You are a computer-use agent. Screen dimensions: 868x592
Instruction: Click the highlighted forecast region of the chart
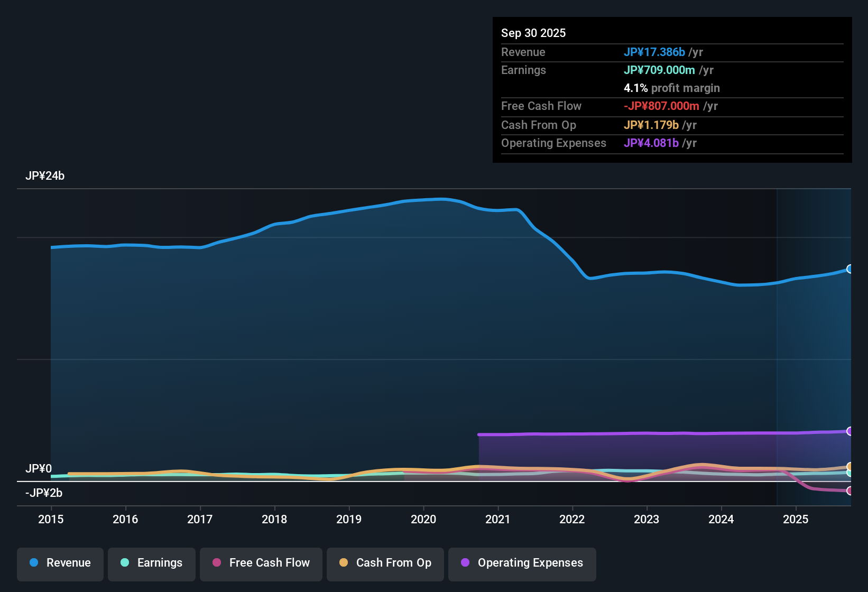[814, 344]
